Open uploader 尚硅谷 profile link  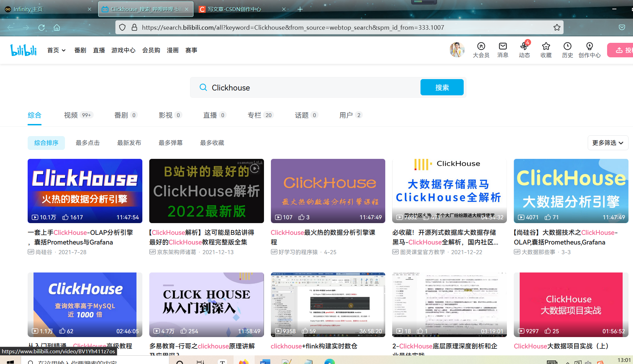[44, 252]
